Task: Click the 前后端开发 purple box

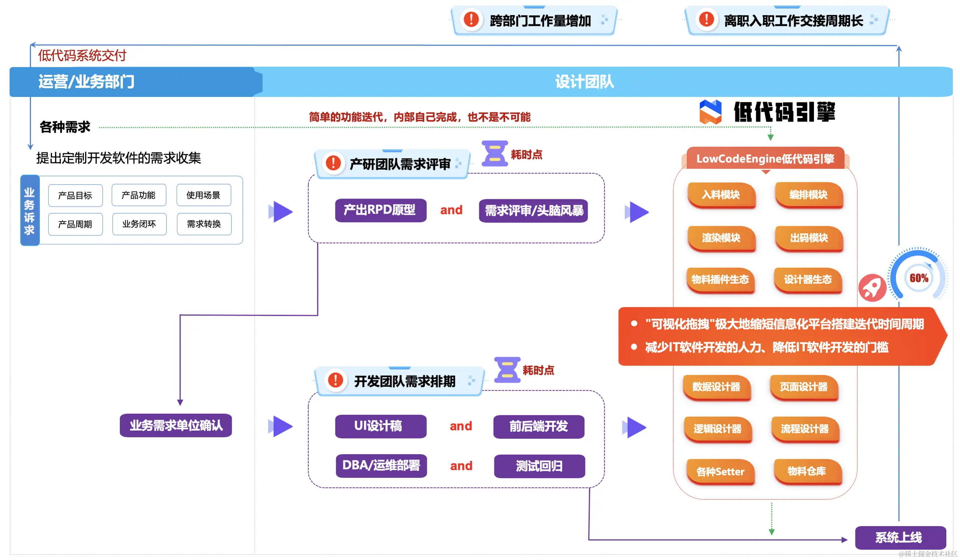Action: (539, 426)
